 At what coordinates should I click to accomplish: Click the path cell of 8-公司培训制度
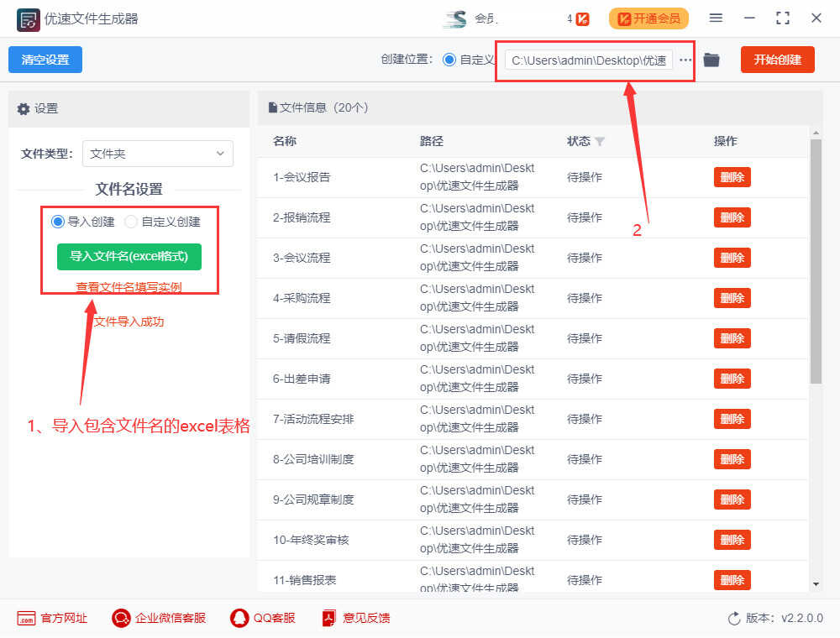pos(477,459)
